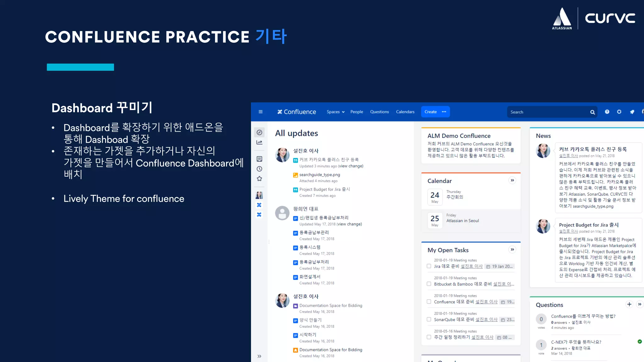This screenshot has height=362, width=644.
Task: Click the Create button
Action: pos(430,112)
